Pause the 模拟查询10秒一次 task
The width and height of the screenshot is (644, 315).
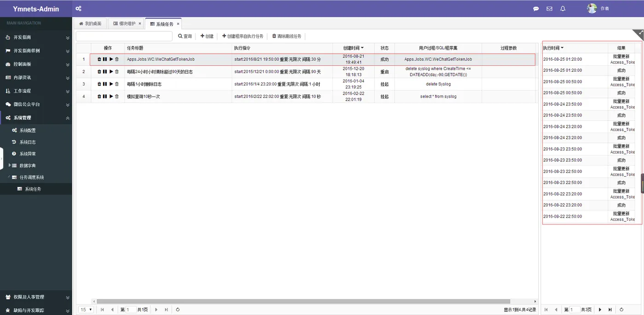pos(105,96)
